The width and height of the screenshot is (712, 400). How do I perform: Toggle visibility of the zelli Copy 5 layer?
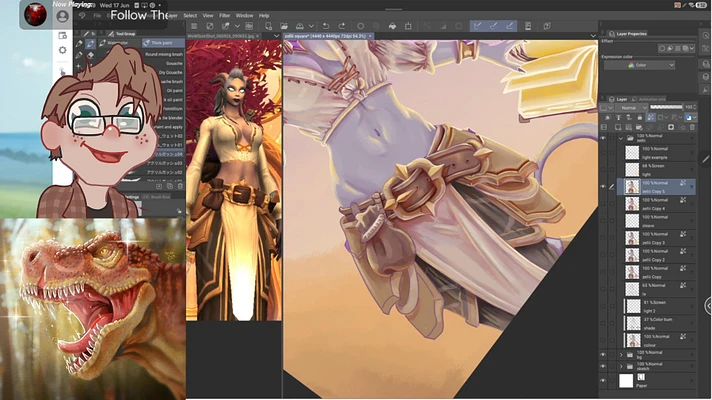tap(603, 187)
